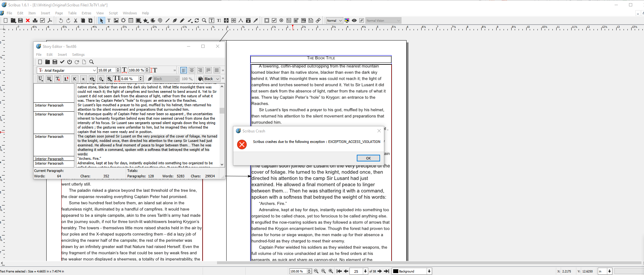
Task: Select the Image Frame tool
Action: point(116,20)
